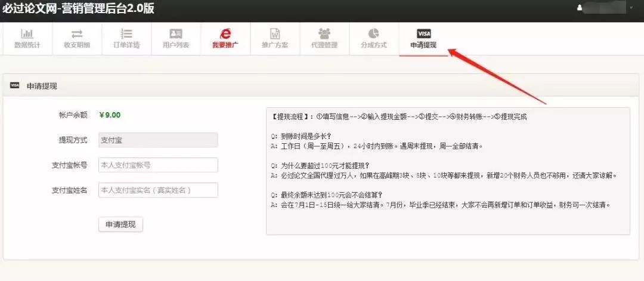The height and width of the screenshot is (281, 644).
Task: Open the 推广方案 tab label
Action: pyautogui.click(x=275, y=45)
